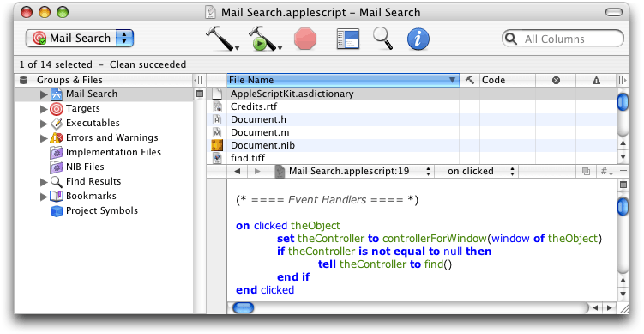Click the Document.h header file icon
The width and height of the screenshot is (644, 334).
click(217, 119)
